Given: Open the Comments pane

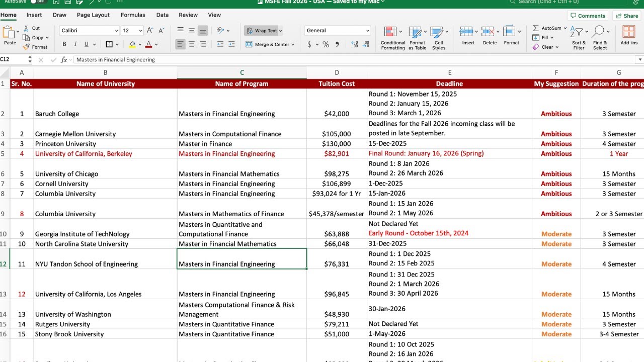Looking at the screenshot, I should point(587,16).
